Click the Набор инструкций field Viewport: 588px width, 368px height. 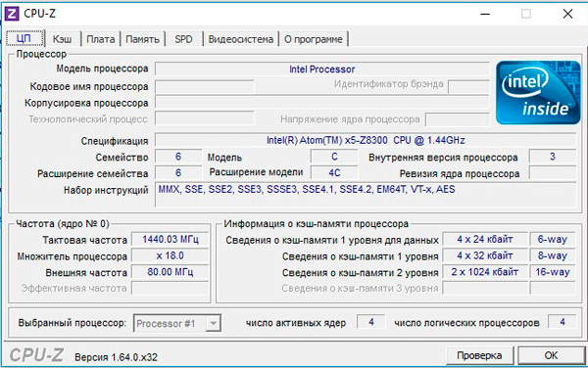coord(366,195)
